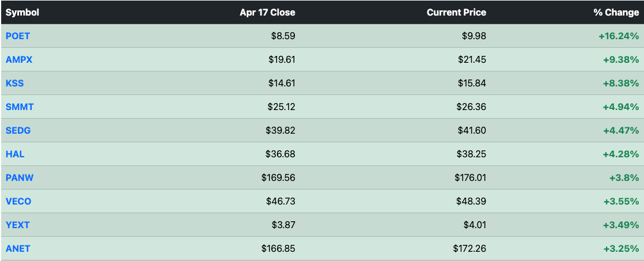Sort by % Change column header
Image resolution: width=644 pixels, height=261 pixels.
[x=616, y=12]
